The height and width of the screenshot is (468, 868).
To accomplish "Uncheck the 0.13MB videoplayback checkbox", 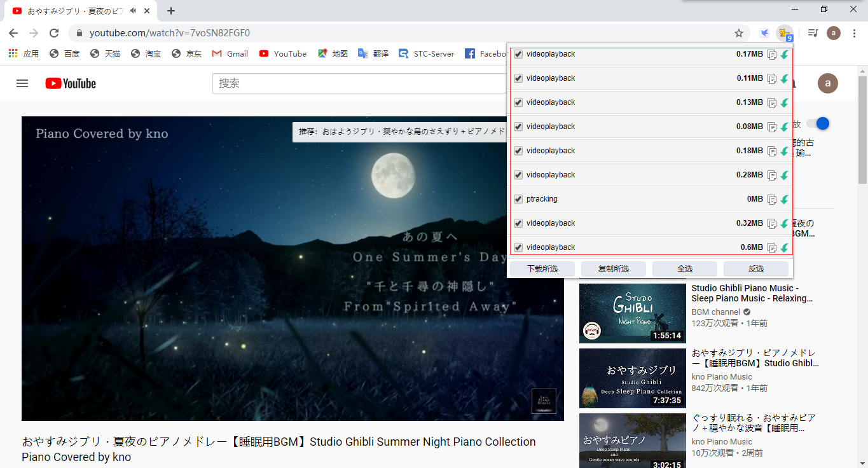I will [x=518, y=102].
